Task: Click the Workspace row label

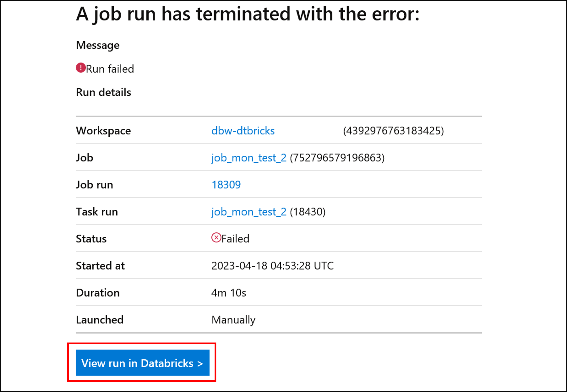Action: [x=103, y=131]
